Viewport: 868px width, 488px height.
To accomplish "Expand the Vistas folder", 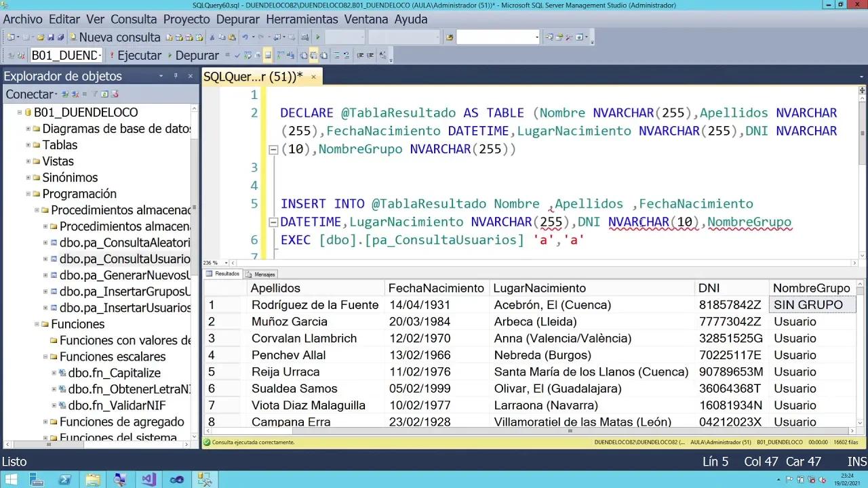I will [x=28, y=161].
